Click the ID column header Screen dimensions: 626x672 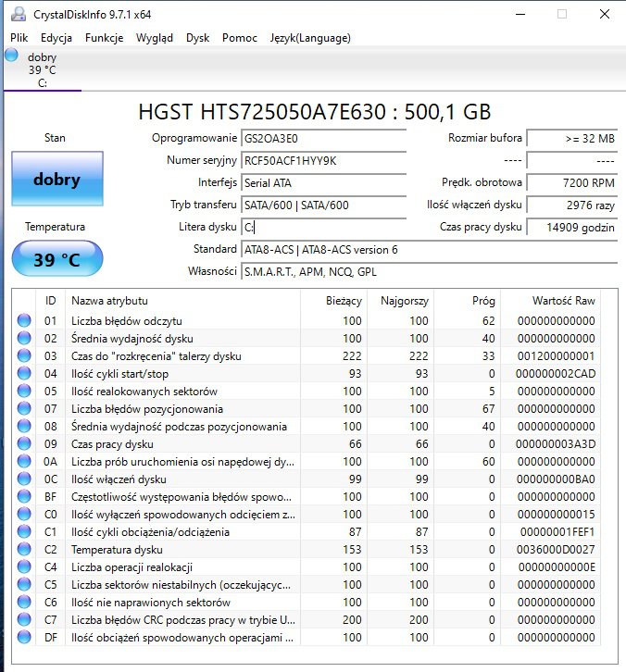(x=50, y=301)
